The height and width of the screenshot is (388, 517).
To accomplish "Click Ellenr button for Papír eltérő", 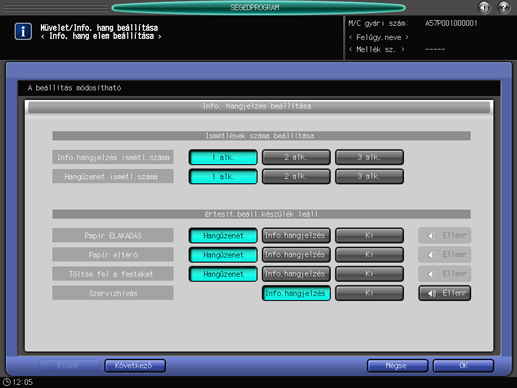I will point(445,255).
